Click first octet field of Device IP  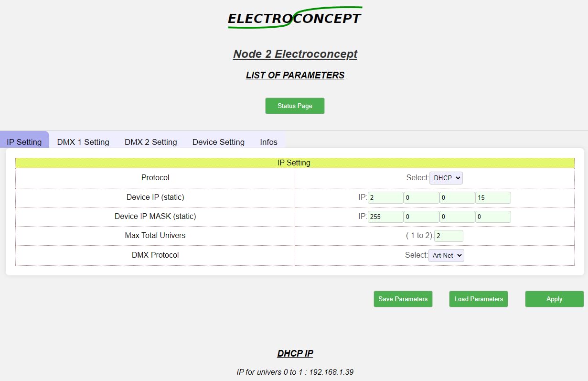[385, 197]
